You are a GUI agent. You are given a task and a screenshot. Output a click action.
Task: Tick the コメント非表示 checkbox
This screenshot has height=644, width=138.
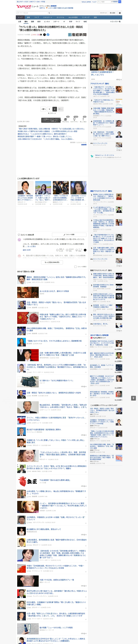click(x=75, y=267)
